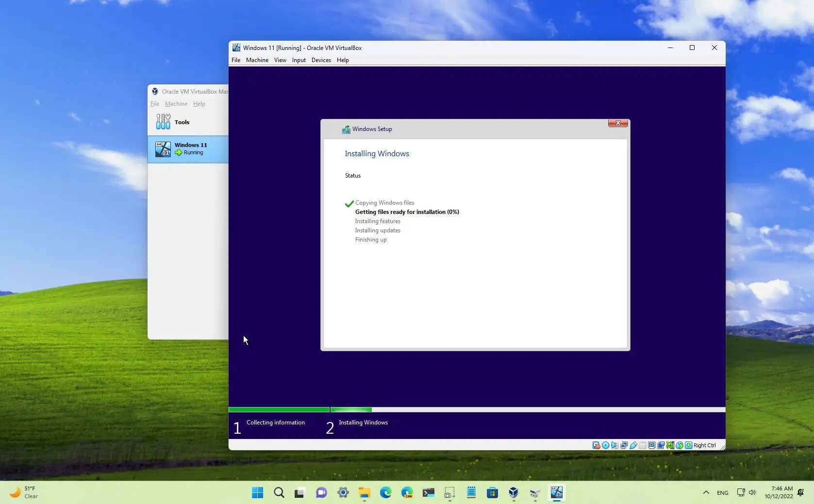This screenshot has height=504, width=814.
Task: Open the Devices menu of the VM window
Action: click(x=321, y=60)
